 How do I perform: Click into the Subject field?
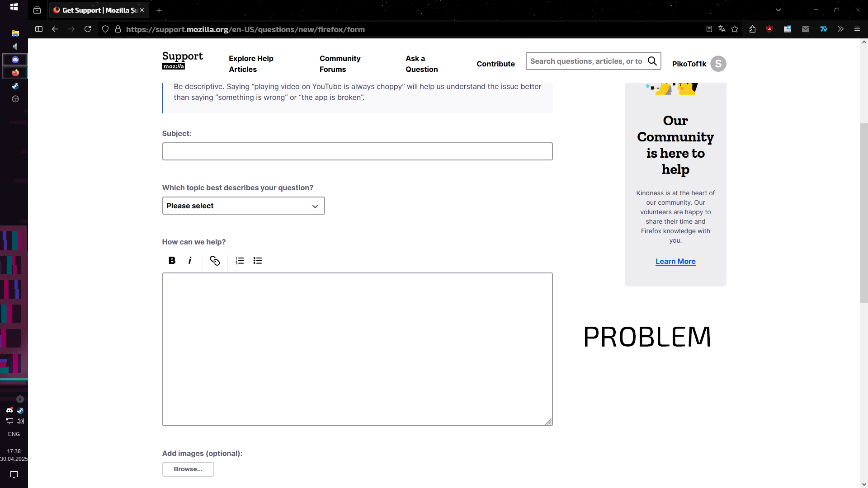click(357, 151)
